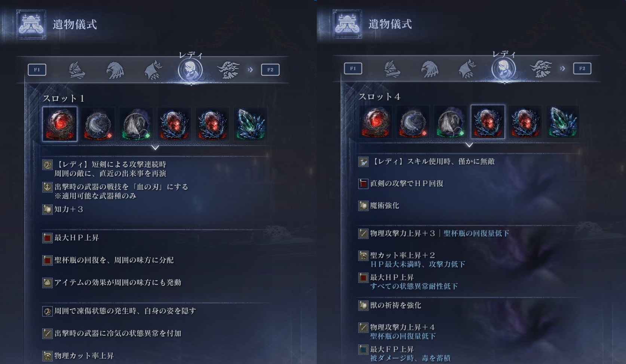Select the レディ character icon in left panel
626x364 pixels.
tap(190, 70)
